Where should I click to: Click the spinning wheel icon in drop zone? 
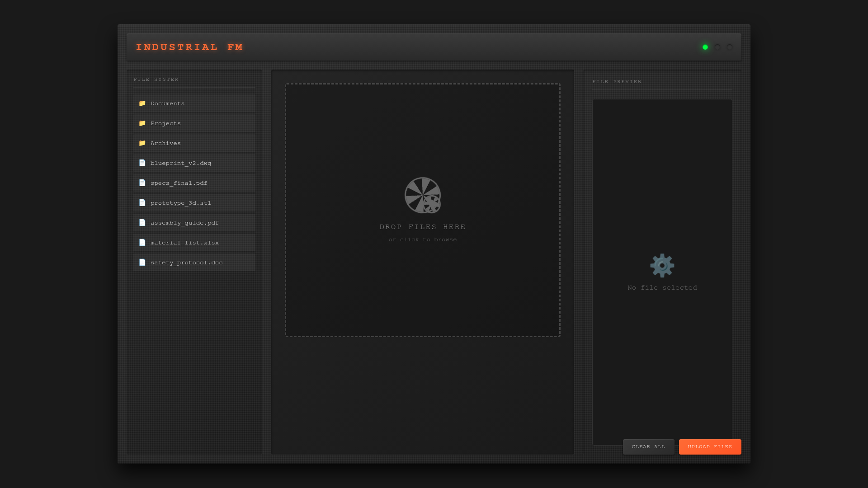[x=422, y=195]
